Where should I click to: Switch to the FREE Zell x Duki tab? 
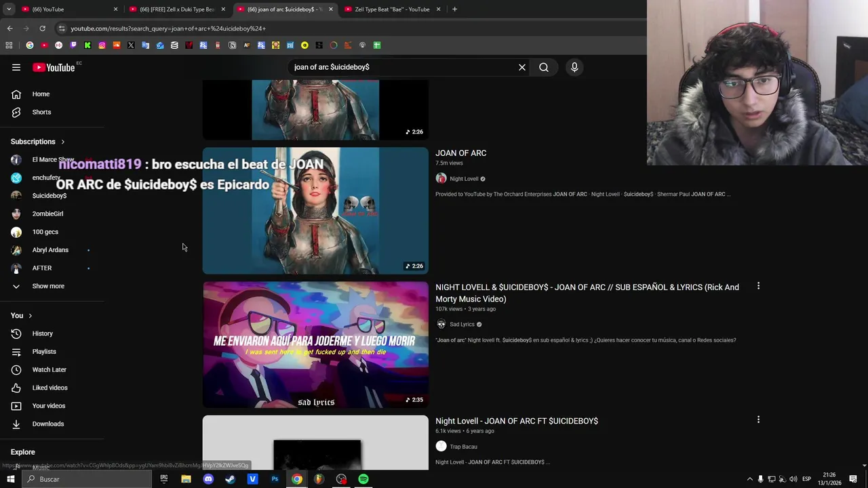(x=176, y=9)
